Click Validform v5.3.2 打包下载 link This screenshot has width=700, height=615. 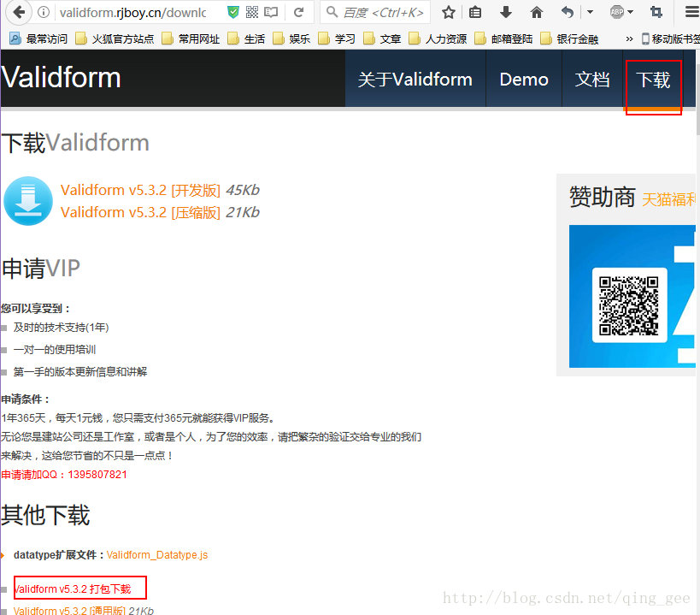tap(73, 588)
